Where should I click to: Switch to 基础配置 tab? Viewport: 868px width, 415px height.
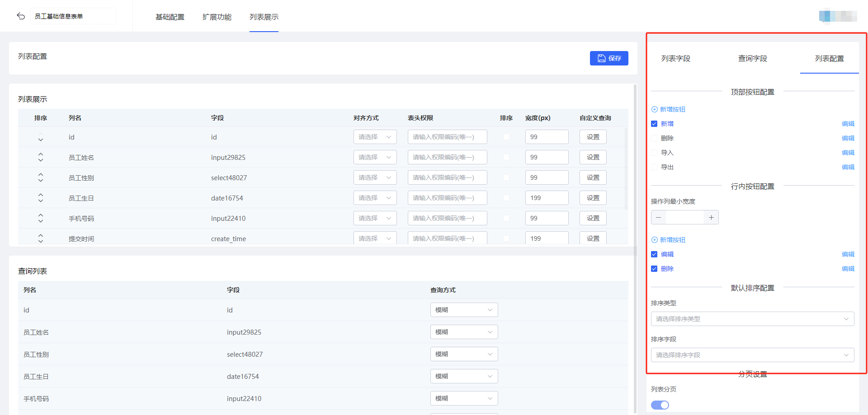click(x=170, y=17)
